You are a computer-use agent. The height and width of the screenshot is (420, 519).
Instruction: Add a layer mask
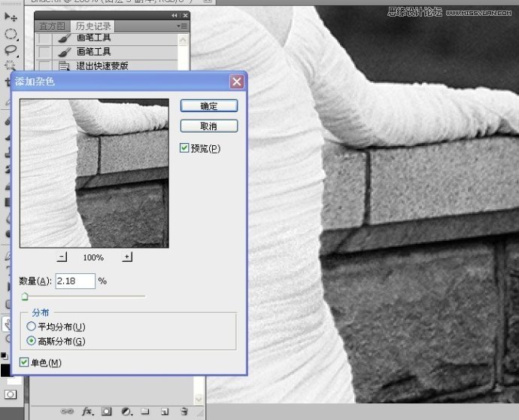pos(106,412)
